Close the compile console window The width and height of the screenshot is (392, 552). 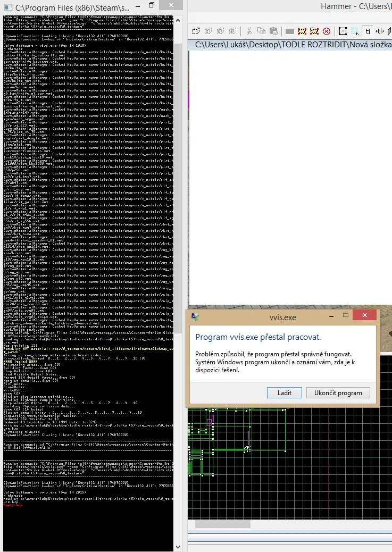coord(171,5)
